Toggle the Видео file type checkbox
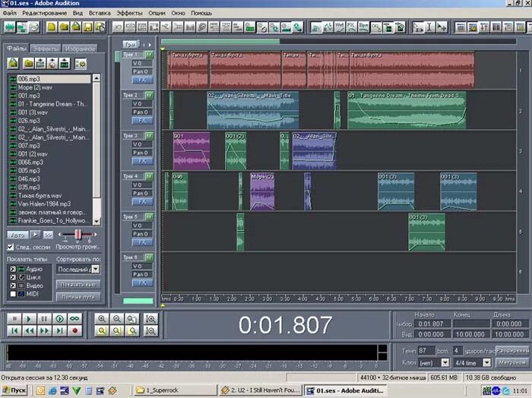 pyautogui.click(x=13, y=286)
